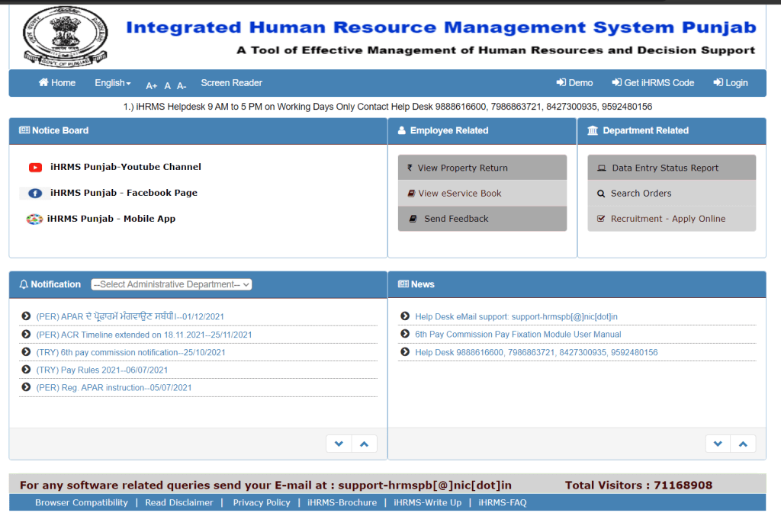This screenshot has width=781, height=532.
Task: Click the Help Desk 9888616600 phone numbers news link
Action: point(536,352)
